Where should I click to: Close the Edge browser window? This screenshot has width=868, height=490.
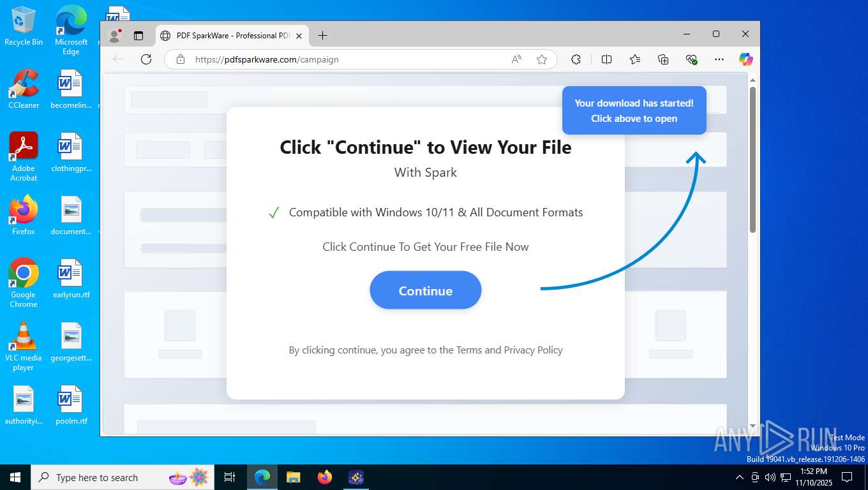click(x=745, y=34)
